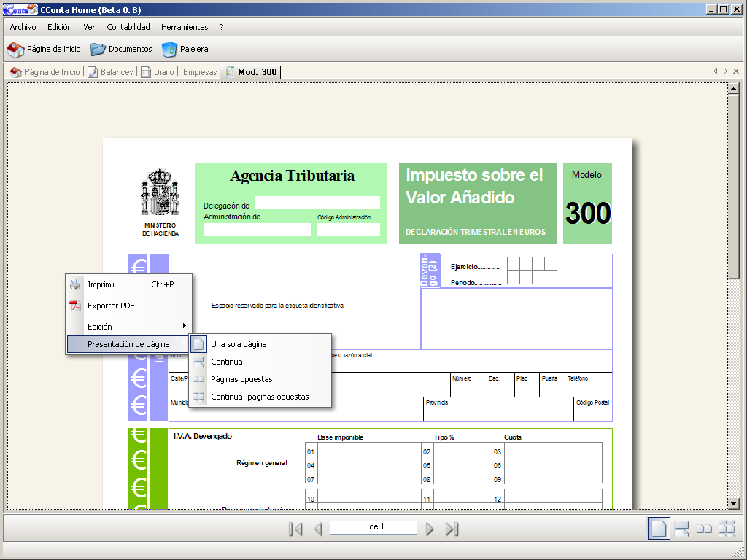Screen dimensions: 747x560
Task: Toggle continuous view in bottom bar
Action: coord(682,529)
